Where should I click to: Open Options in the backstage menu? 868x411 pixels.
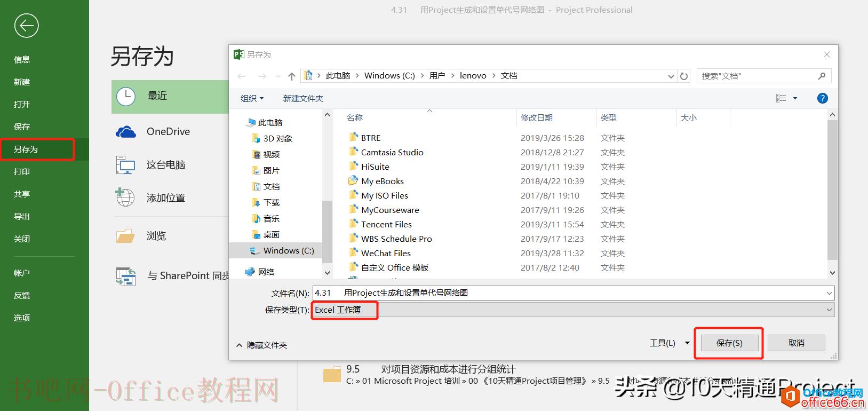(22, 318)
